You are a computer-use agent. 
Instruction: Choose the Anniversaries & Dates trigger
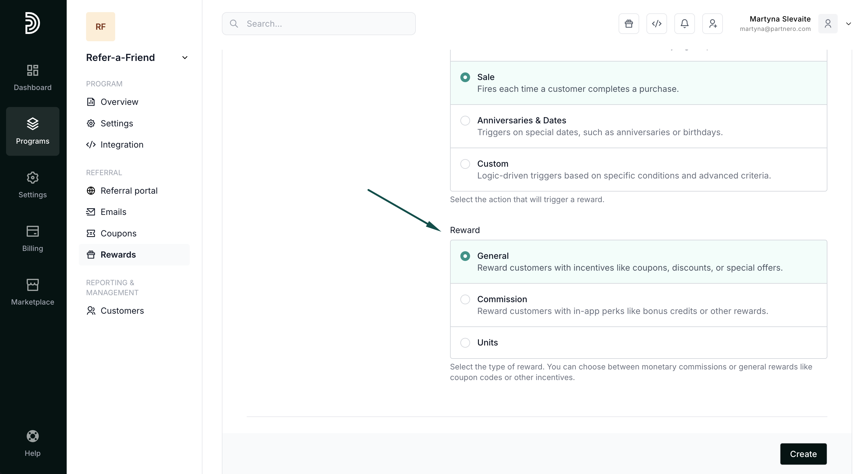tap(465, 121)
